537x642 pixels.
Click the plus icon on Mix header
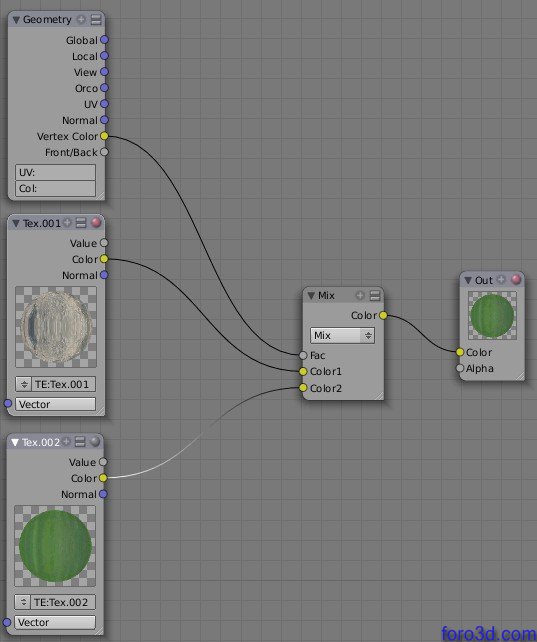tap(360, 295)
